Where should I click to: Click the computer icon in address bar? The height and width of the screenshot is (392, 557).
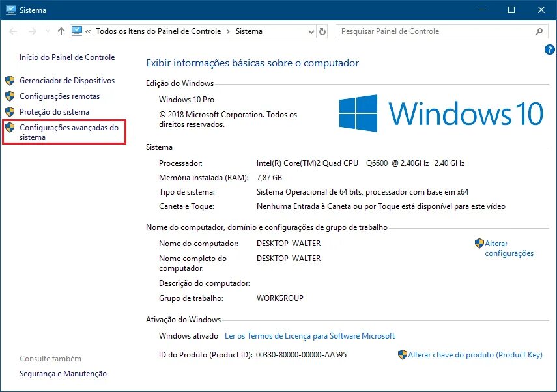pyautogui.click(x=77, y=31)
